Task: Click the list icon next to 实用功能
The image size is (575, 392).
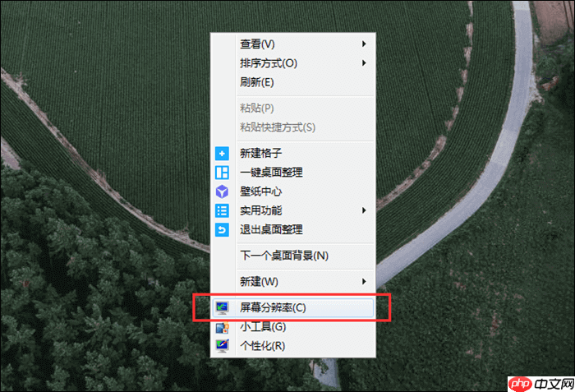Action: tap(222, 210)
